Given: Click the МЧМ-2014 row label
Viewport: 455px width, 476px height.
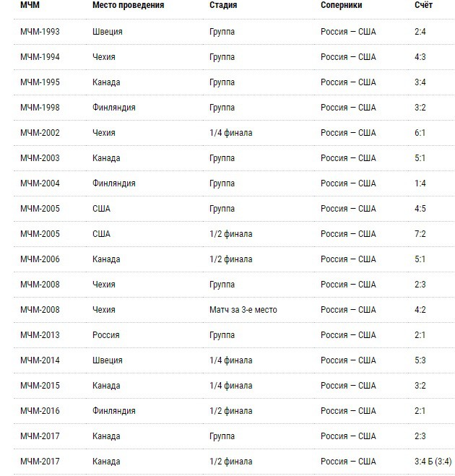Looking at the screenshot, I should click(x=40, y=360).
